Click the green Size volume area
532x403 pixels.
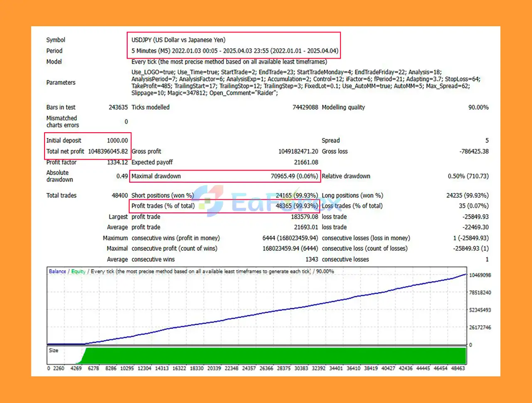(274, 356)
